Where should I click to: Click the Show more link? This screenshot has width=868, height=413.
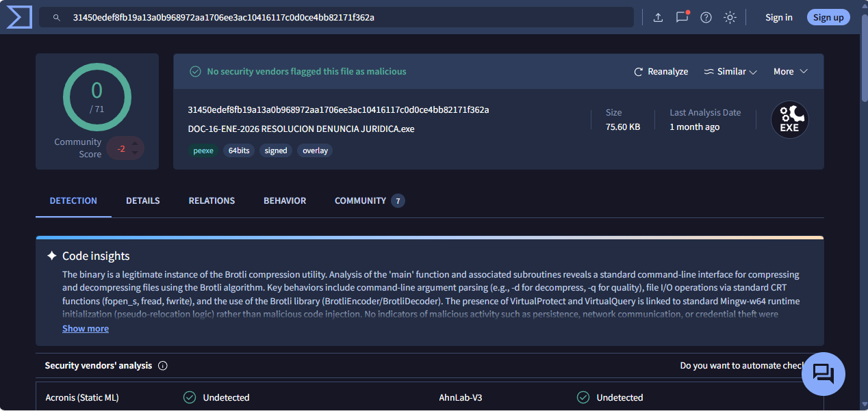pyautogui.click(x=86, y=328)
